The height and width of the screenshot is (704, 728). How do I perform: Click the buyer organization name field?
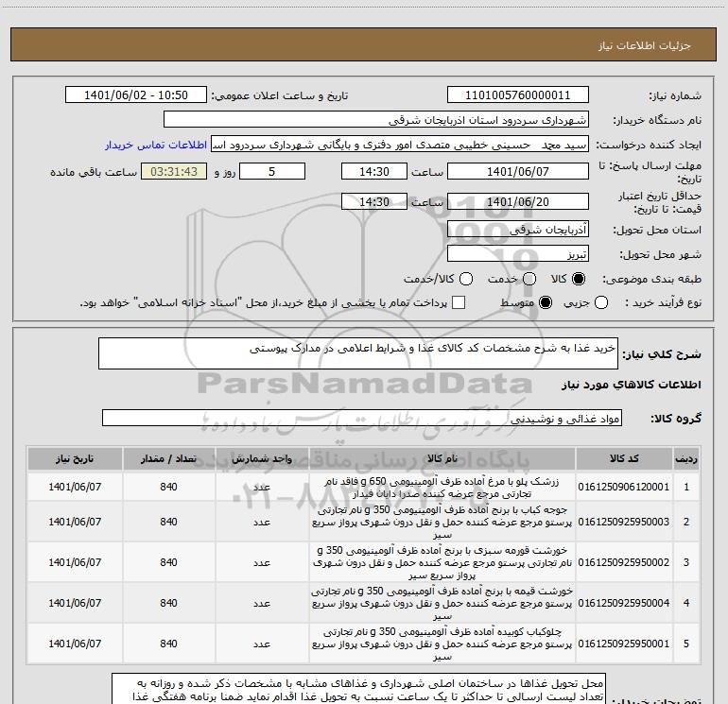(x=376, y=119)
